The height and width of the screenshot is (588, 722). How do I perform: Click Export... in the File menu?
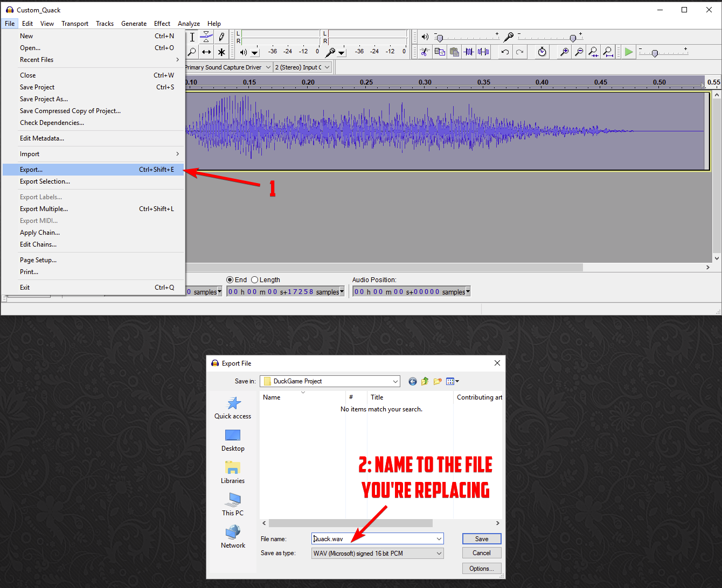pyautogui.click(x=93, y=170)
